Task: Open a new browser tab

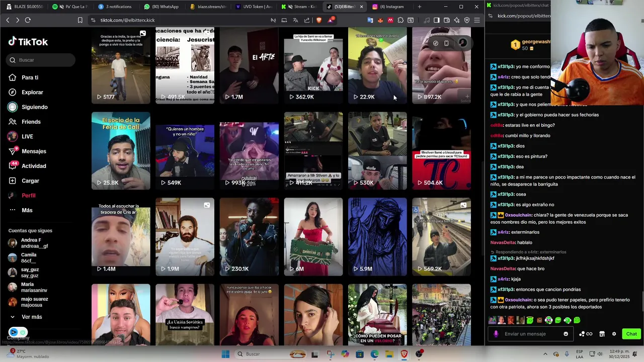Action: coord(420,7)
